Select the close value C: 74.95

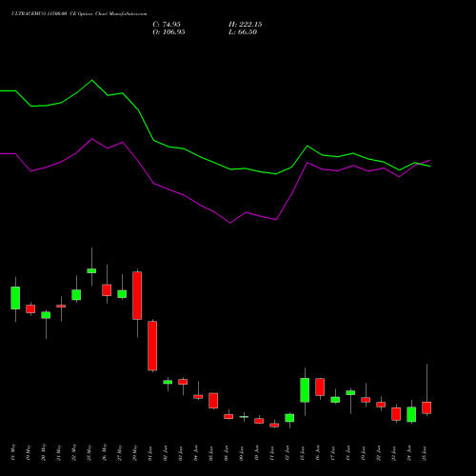[x=167, y=25]
